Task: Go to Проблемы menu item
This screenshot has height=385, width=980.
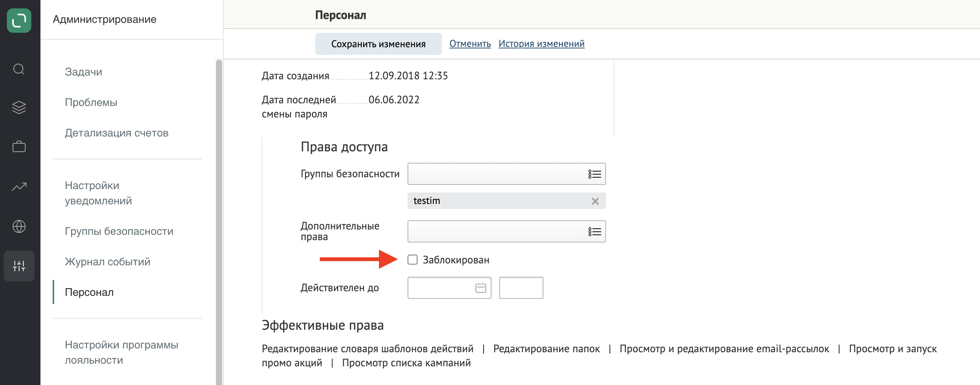Action: point(91,102)
